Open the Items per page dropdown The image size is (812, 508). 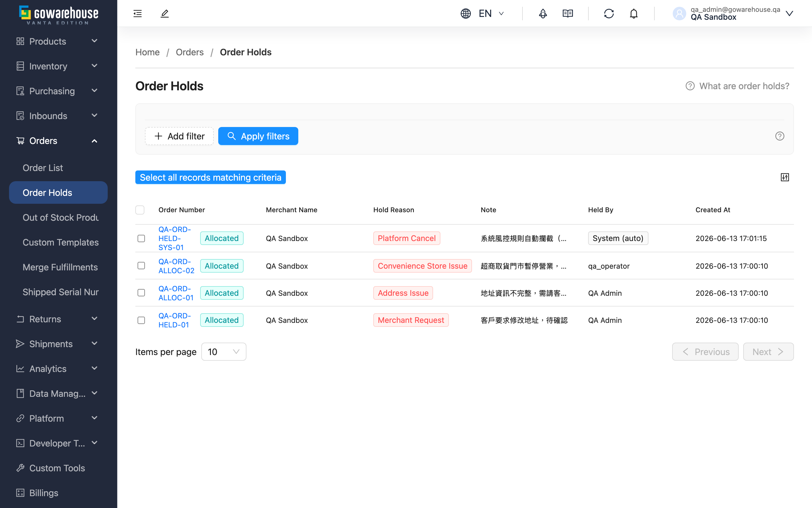224,352
